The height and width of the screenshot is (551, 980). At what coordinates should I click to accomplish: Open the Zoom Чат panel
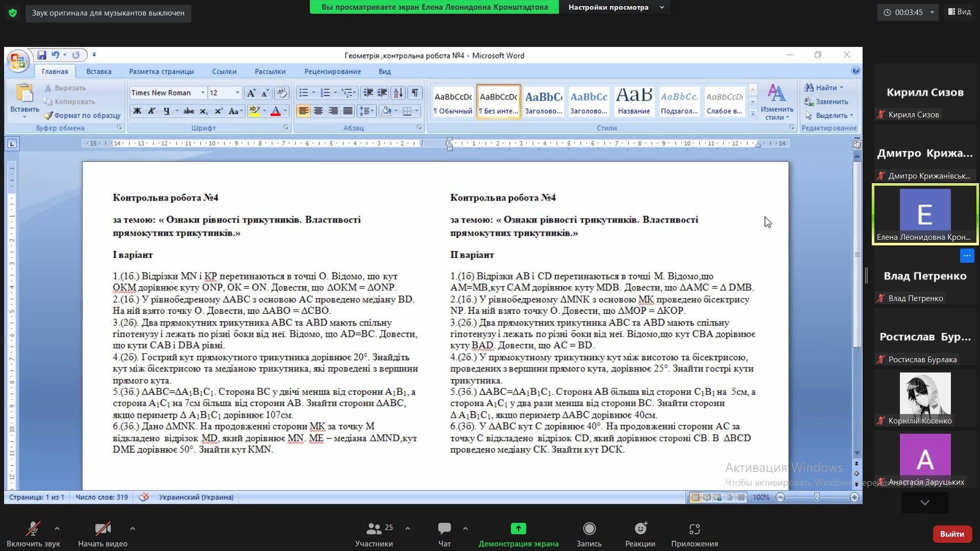click(x=444, y=534)
